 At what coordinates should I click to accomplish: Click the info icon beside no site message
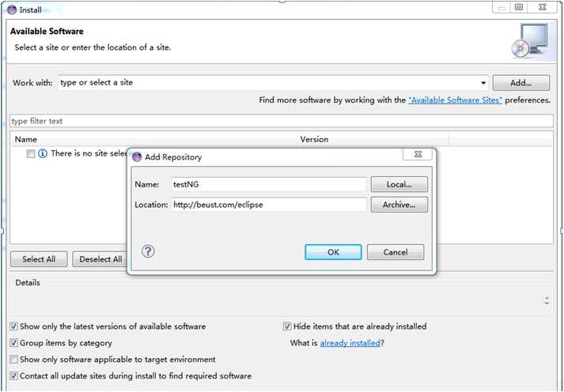[x=43, y=154]
